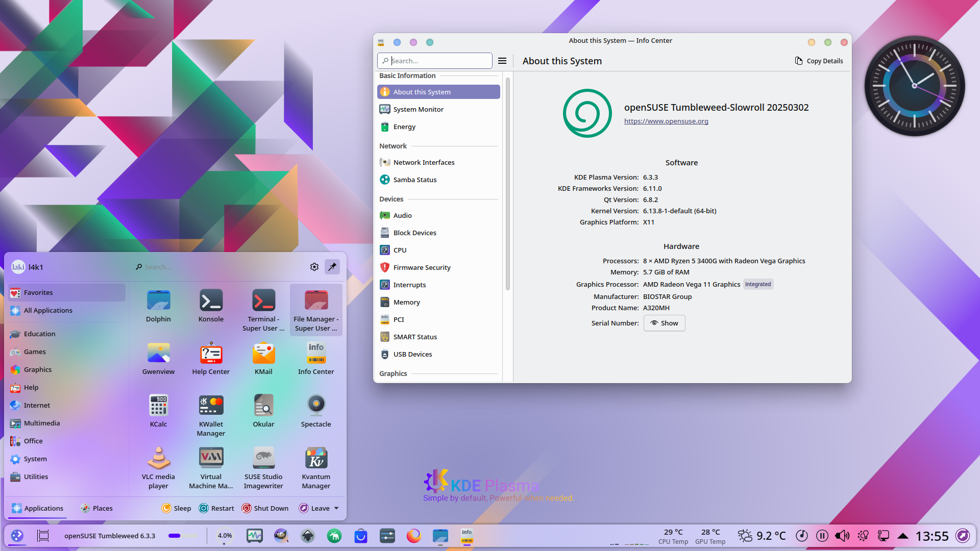Select System Monitor in Info Center sidebar
Screen dimensions: 980x551
point(438,109)
